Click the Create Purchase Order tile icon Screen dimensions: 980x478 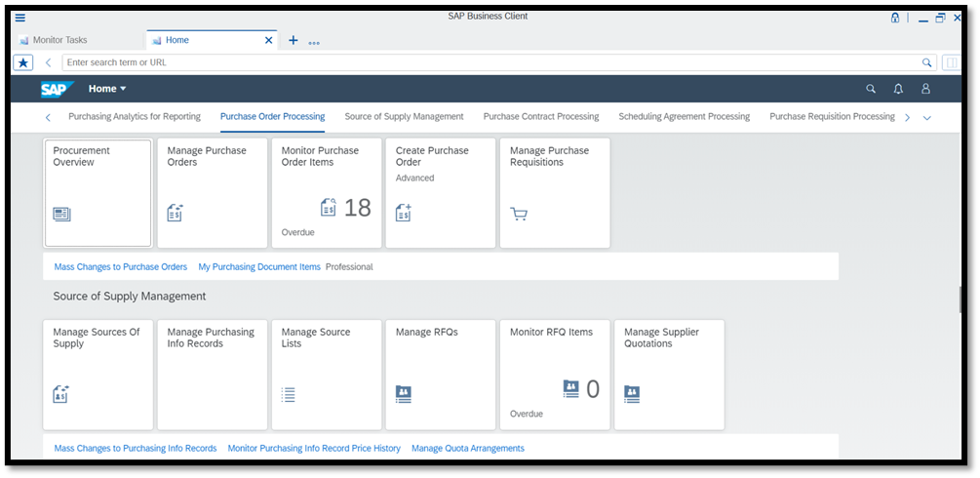pos(404,213)
